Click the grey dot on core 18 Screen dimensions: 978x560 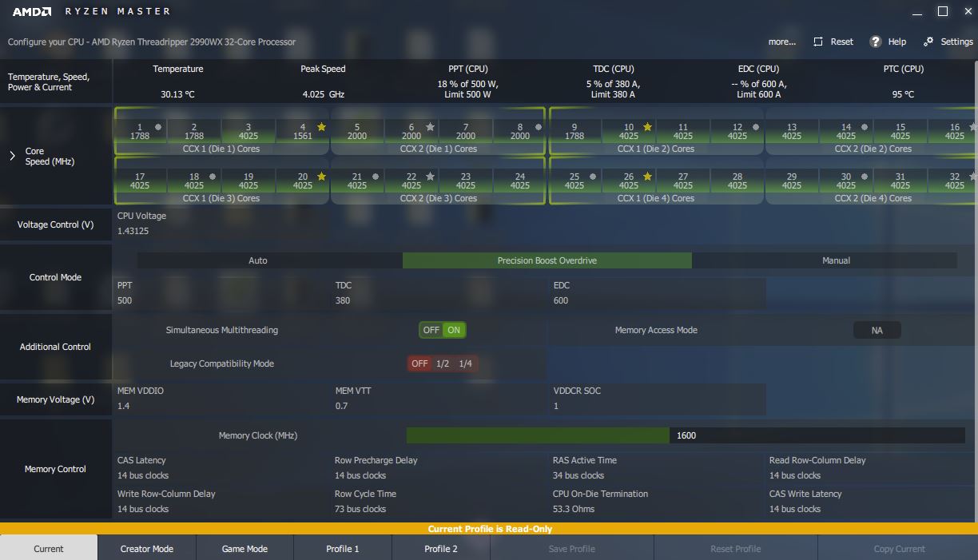click(x=213, y=177)
